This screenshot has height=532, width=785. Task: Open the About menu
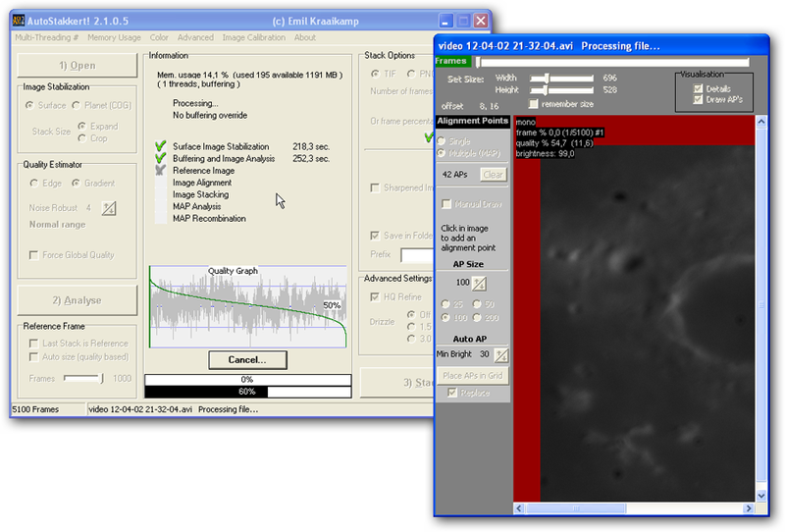pyautogui.click(x=305, y=37)
